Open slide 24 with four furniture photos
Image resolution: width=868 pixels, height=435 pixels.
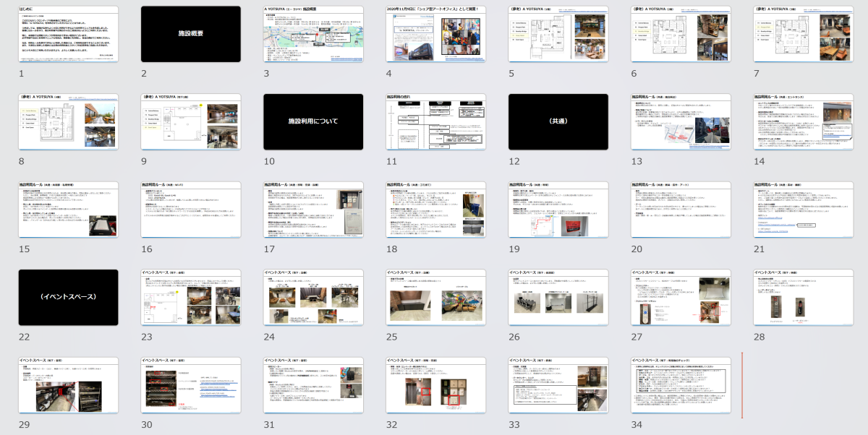pyautogui.click(x=313, y=297)
